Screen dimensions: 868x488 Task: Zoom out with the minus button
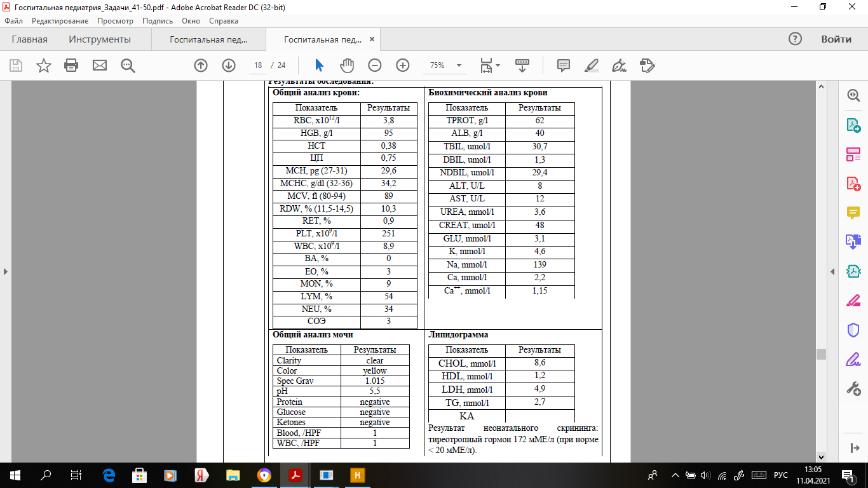(x=375, y=65)
